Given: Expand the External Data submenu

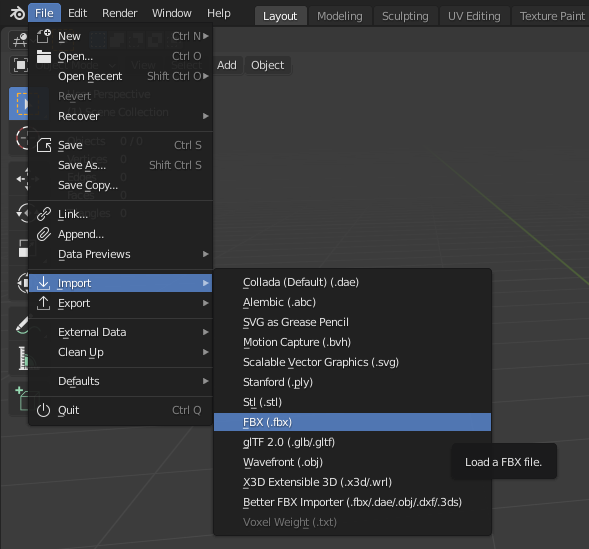Looking at the screenshot, I should click(121, 332).
